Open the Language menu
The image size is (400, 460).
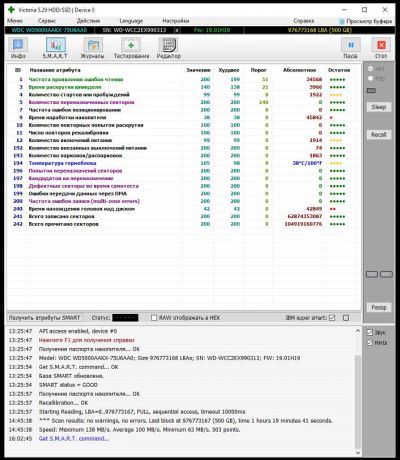point(131,21)
